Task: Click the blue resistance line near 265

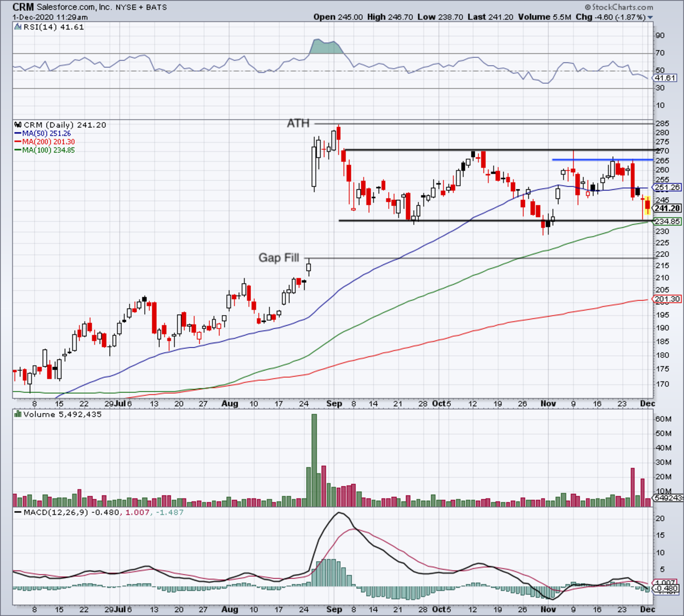Action: click(x=602, y=160)
